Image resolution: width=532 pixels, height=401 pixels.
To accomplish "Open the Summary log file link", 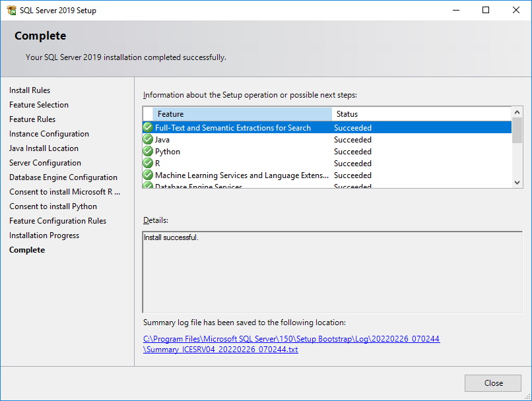I will (x=292, y=344).
